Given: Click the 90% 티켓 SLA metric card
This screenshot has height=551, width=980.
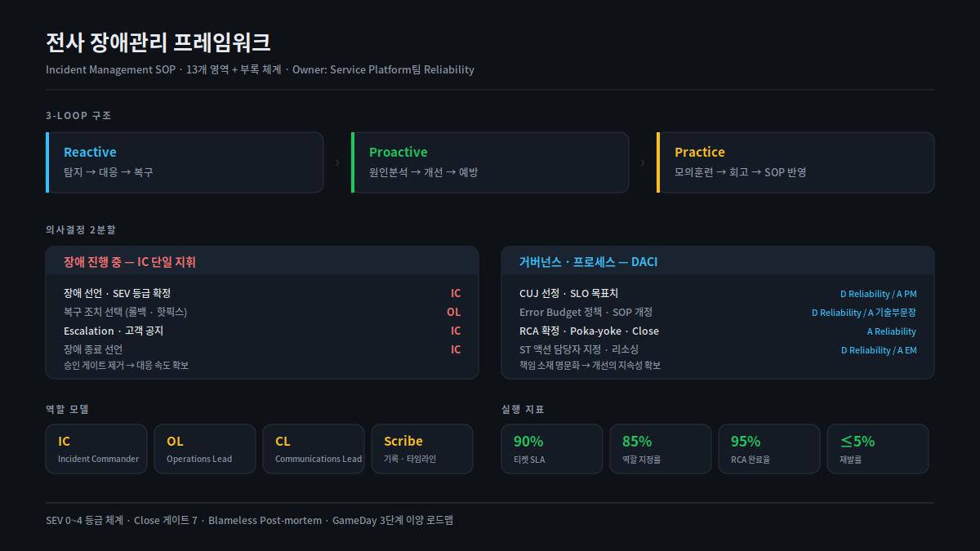Looking at the screenshot, I should pos(552,449).
